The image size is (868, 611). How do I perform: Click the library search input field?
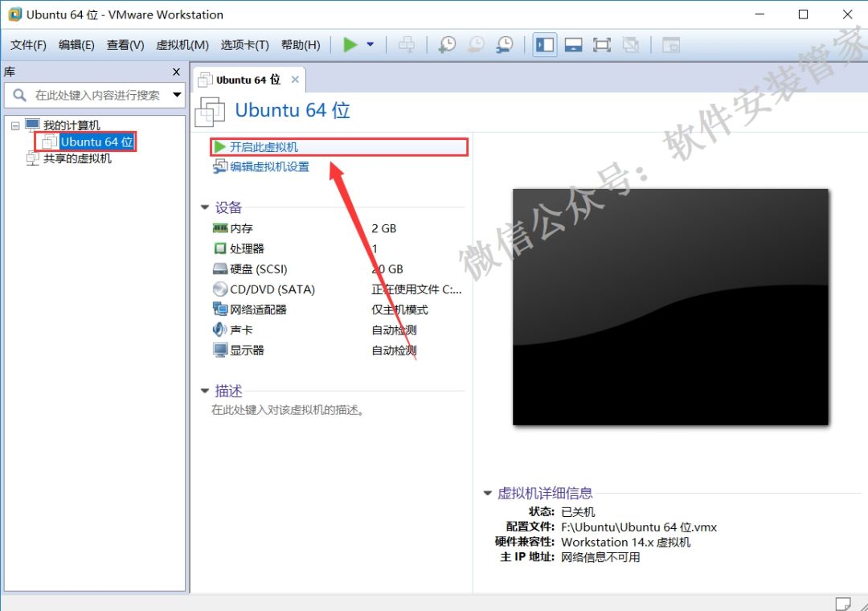[97, 96]
